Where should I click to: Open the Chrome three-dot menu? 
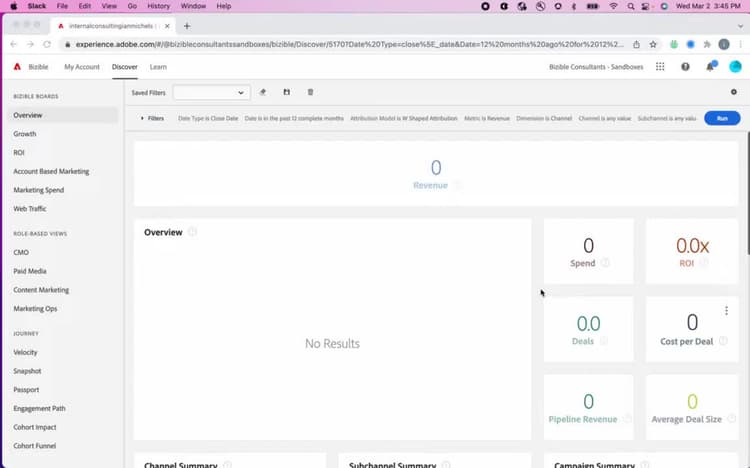(x=740, y=45)
